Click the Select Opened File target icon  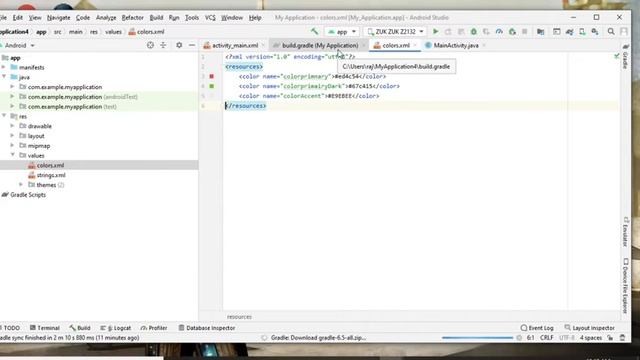150,45
